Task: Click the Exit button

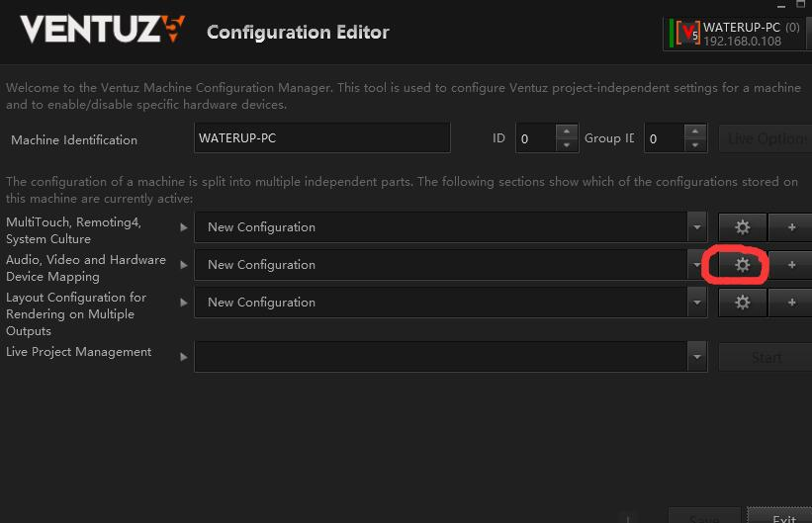Action: coord(783,518)
